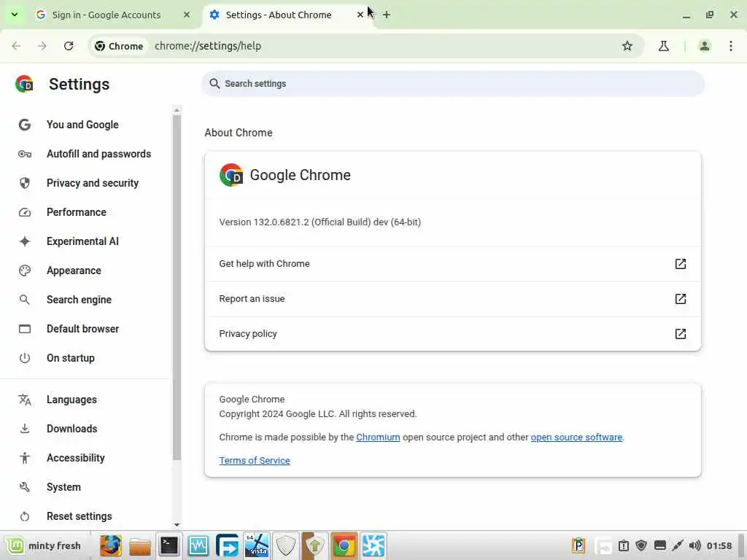Open the Chromium hyperlink
The image size is (747, 560).
coord(378,437)
